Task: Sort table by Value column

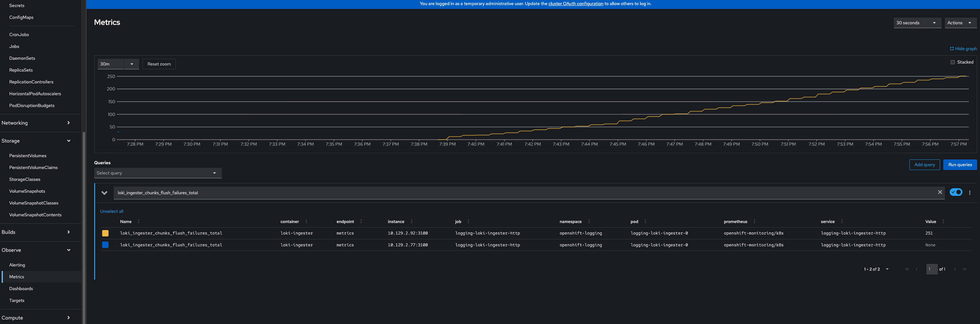Action: point(931,221)
